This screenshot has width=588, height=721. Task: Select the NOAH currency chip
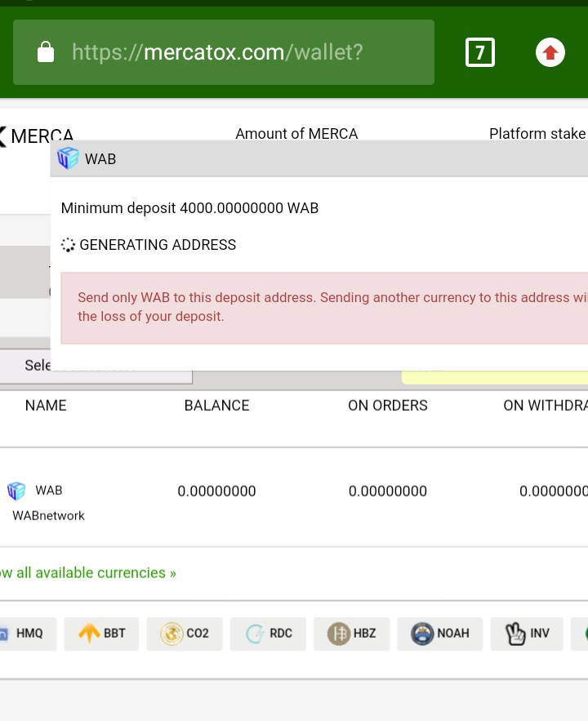440,634
